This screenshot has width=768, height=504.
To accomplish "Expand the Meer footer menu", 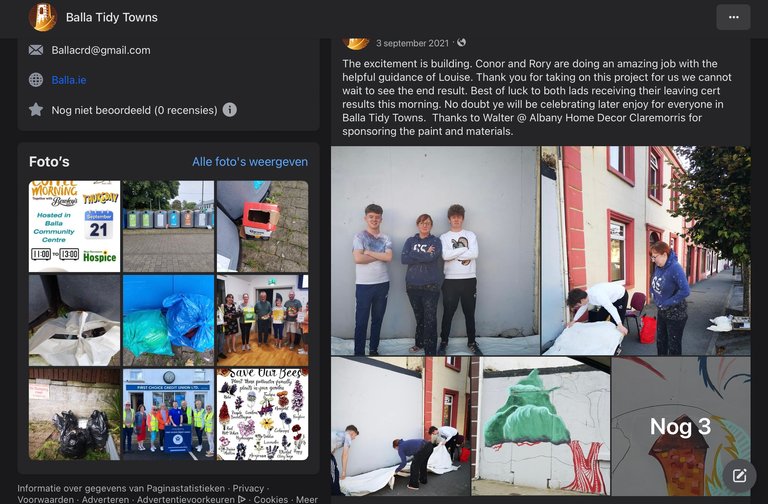I will click(x=307, y=499).
